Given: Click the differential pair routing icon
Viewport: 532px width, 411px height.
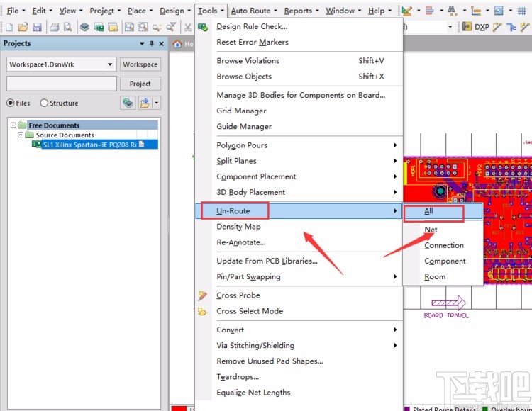Looking at the screenshot, I should tap(511, 27).
